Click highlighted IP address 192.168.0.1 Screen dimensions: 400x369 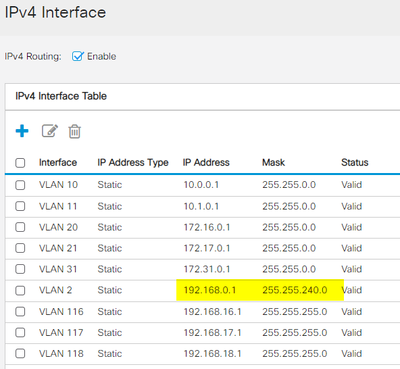(x=210, y=290)
